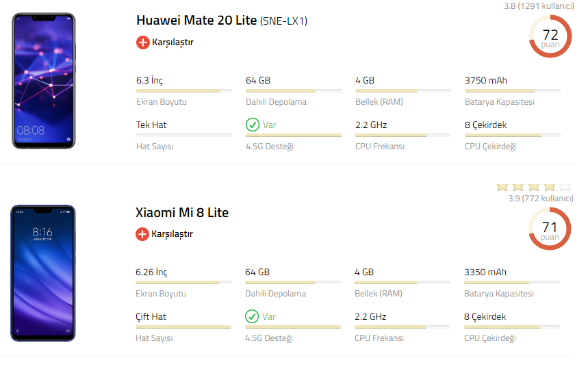Click the 3.8 (1291 kullanıcı) rating text
588x367 pixels.
coord(538,6)
